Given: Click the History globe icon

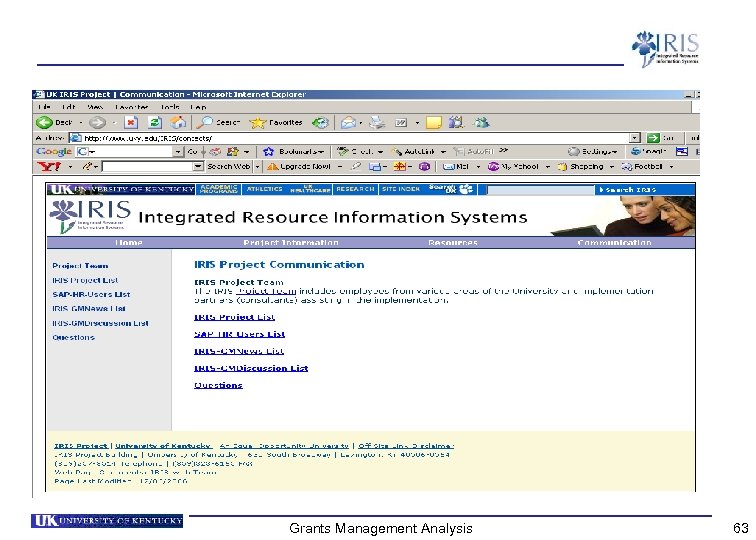Looking at the screenshot, I should point(320,123).
